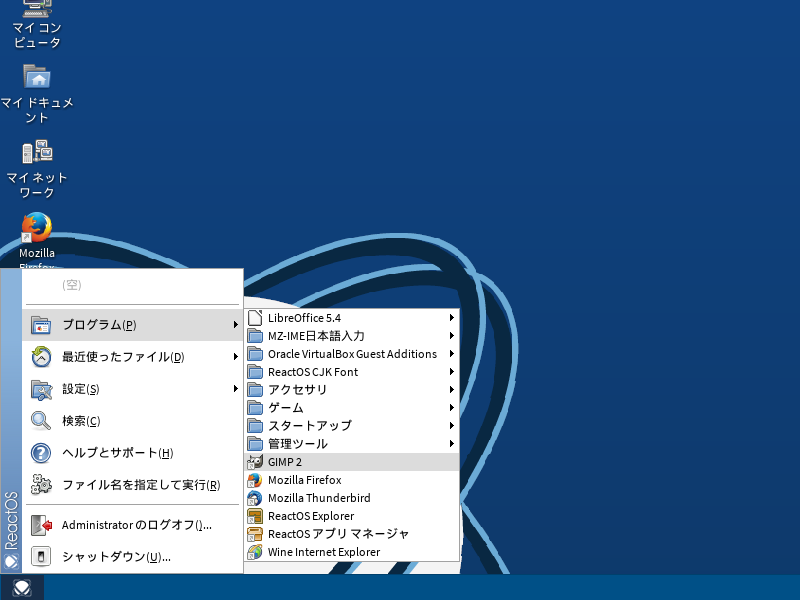Open My Computer desktop icon
Screen dimensions: 800x600
click(x=37, y=23)
